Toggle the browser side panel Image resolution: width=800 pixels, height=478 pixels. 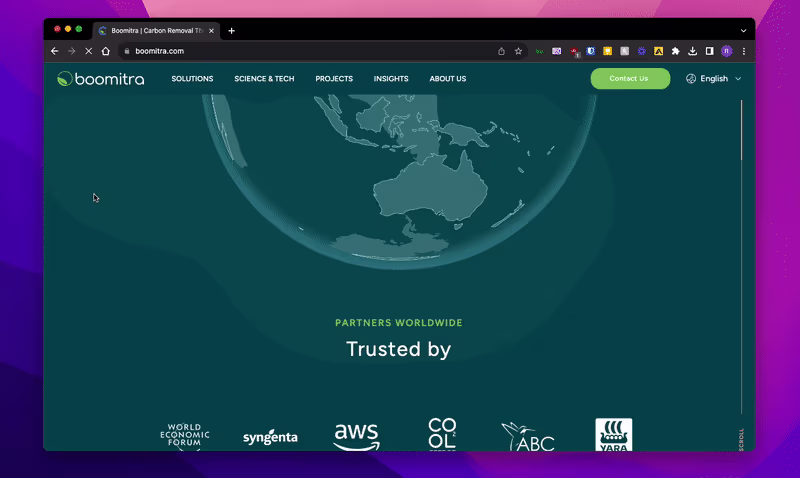710,51
